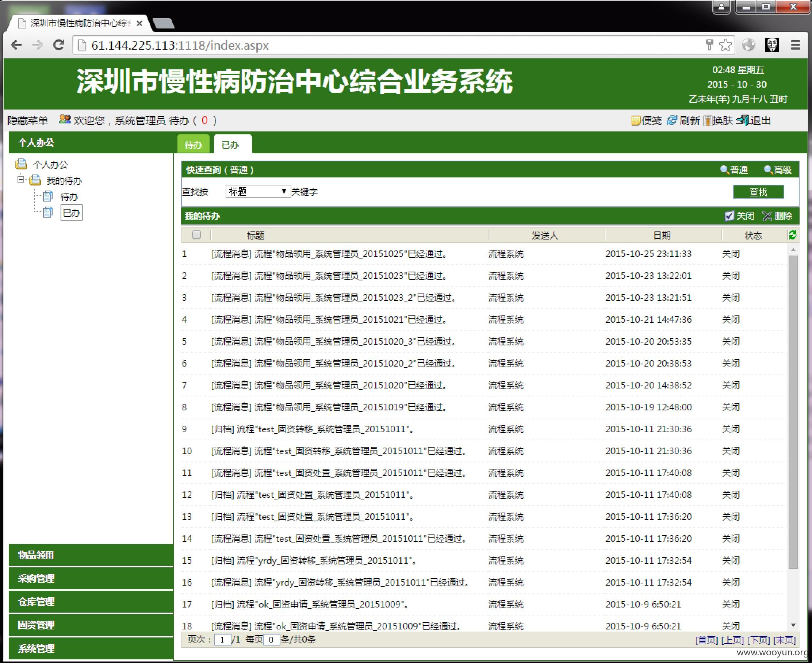Viewport: 812px width, 663px height.
Task: Click the document icon next to 已办
Action: coord(48,212)
